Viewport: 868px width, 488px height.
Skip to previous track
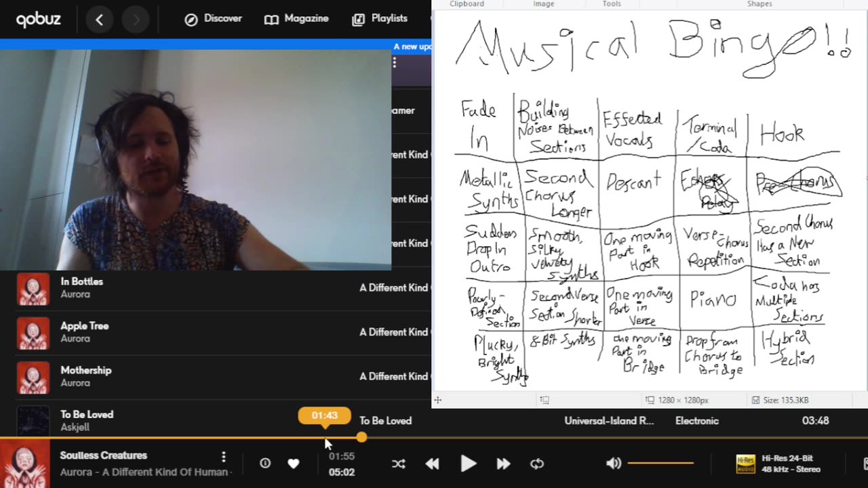point(432,464)
